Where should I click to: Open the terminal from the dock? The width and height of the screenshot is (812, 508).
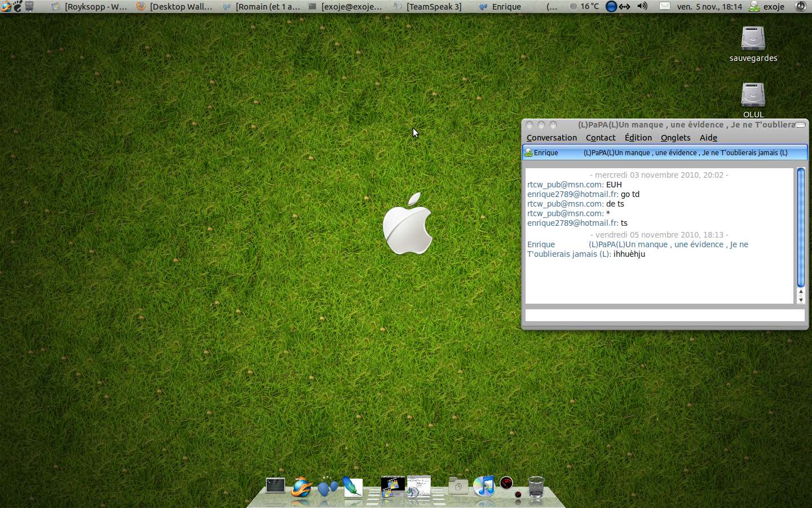click(275, 485)
